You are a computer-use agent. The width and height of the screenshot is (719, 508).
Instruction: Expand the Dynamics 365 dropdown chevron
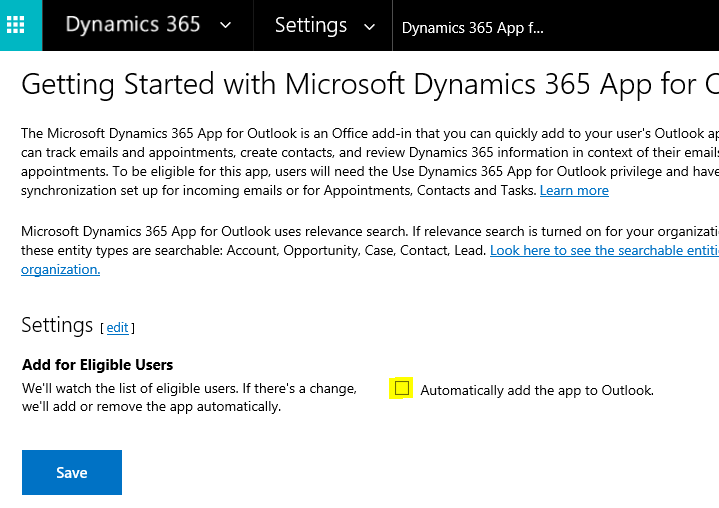(x=226, y=25)
